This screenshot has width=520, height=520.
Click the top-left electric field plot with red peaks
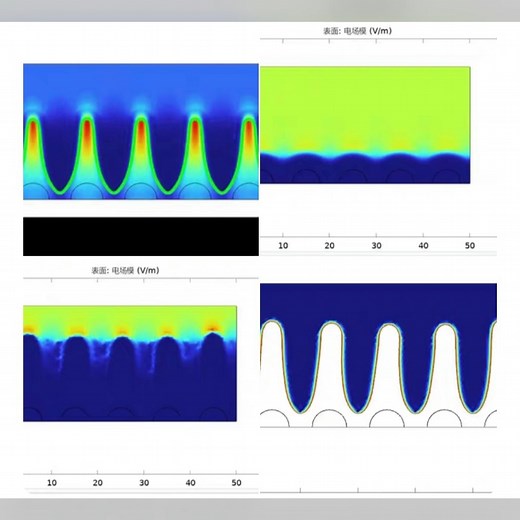pyautogui.click(x=141, y=132)
